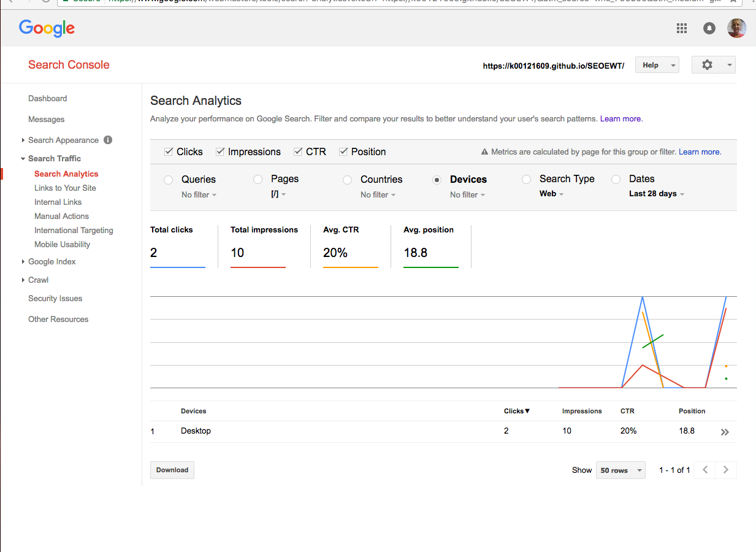Select the Search Type radio button

click(526, 179)
